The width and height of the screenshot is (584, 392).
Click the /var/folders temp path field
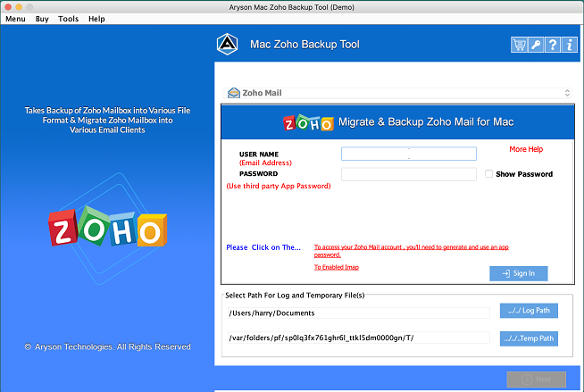(358, 338)
